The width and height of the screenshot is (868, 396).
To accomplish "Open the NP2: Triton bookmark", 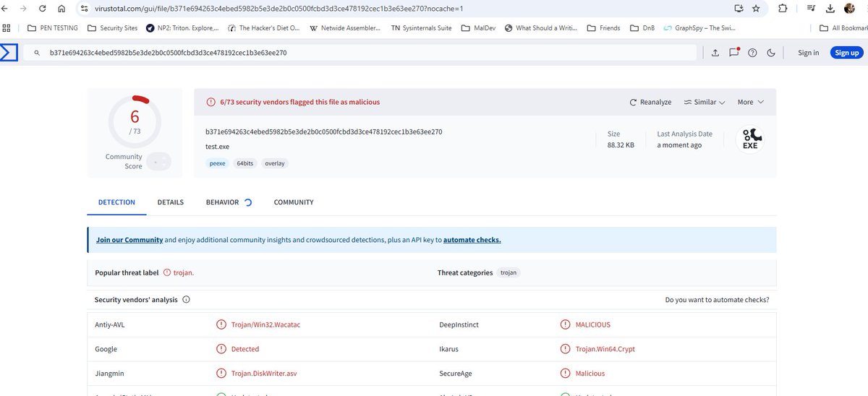I will coord(182,28).
